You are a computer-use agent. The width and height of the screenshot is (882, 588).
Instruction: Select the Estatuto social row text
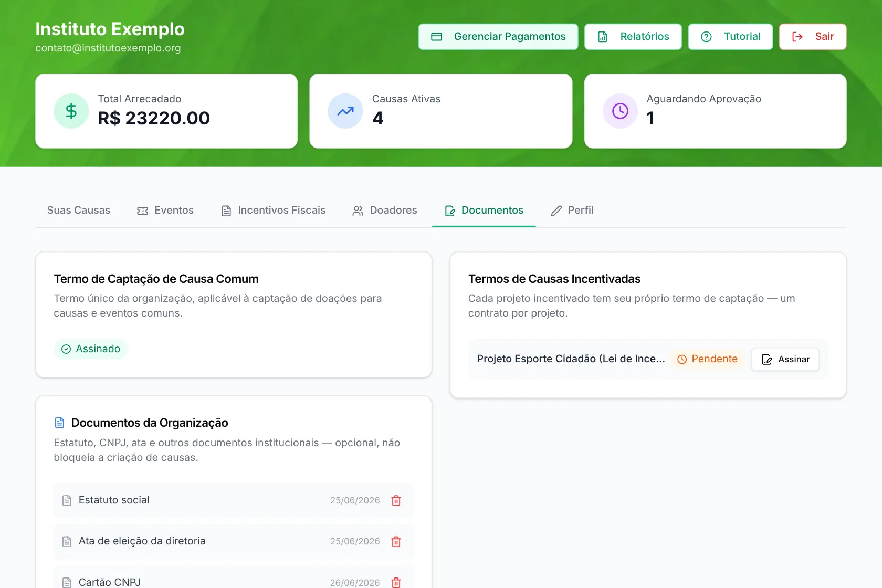click(114, 500)
